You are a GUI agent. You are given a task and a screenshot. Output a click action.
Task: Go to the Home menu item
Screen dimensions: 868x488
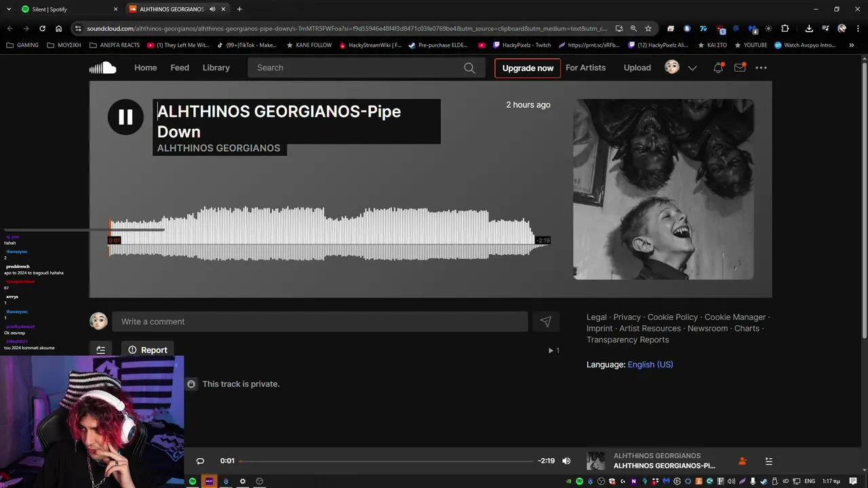(145, 68)
